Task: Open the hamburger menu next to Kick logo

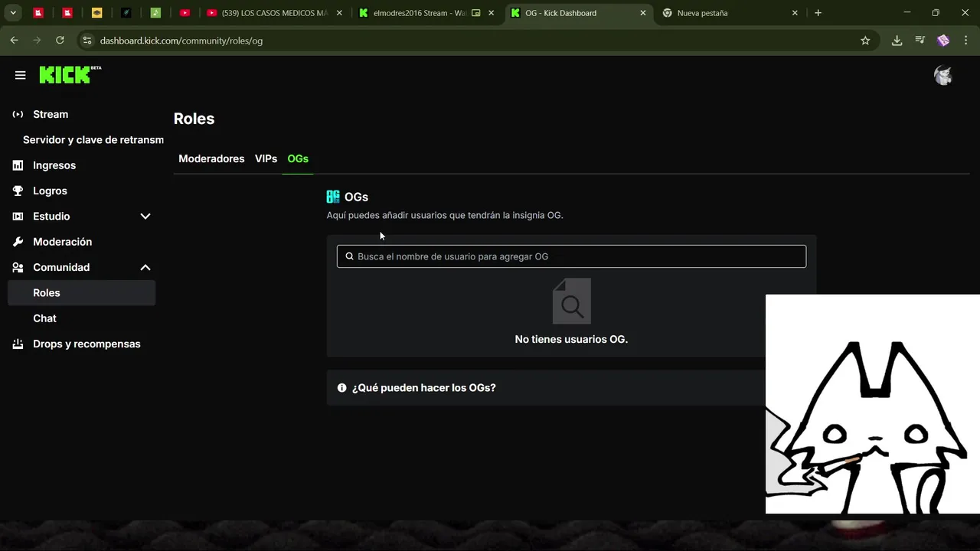Action: 21,75
